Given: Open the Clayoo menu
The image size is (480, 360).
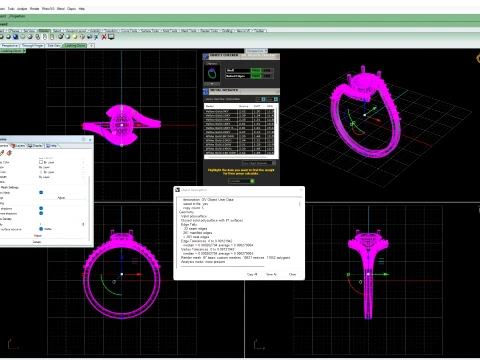Looking at the screenshot, I should tap(71, 9).
